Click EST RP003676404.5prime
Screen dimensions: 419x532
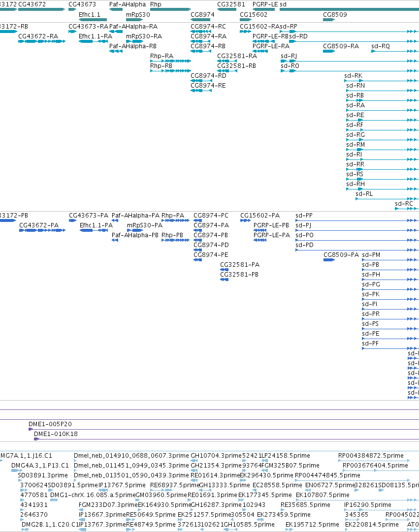pos(375,466)
